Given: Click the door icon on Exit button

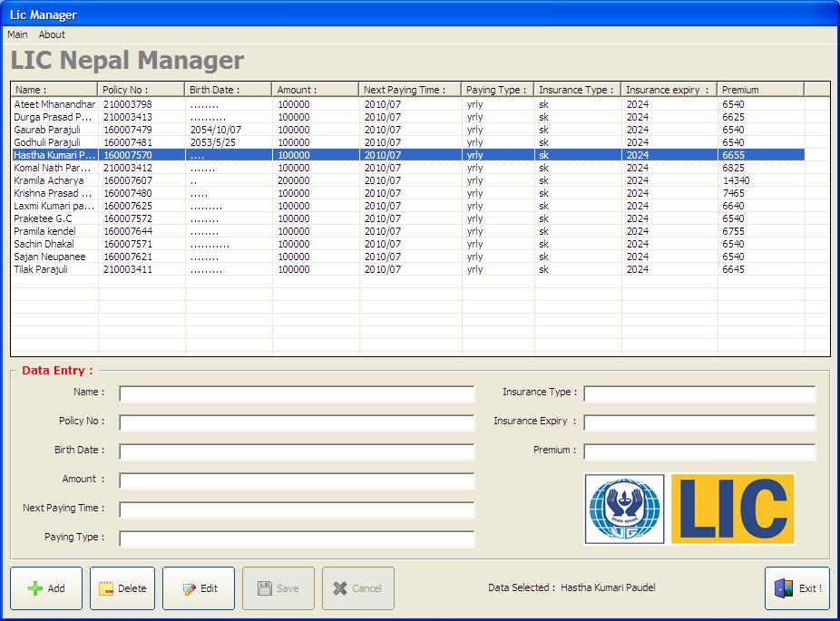Looking at the screenshot, I should click(x=784, y=588).
